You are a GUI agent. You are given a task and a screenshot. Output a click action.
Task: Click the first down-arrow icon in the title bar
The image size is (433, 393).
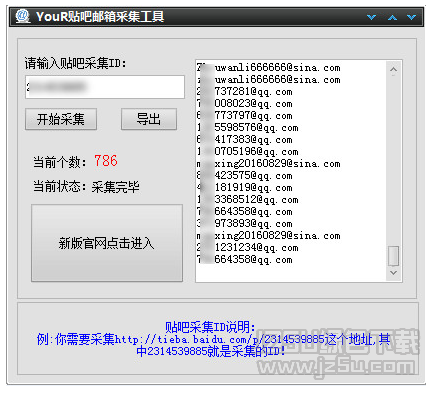pyautogui.click(x=372, y=17)
